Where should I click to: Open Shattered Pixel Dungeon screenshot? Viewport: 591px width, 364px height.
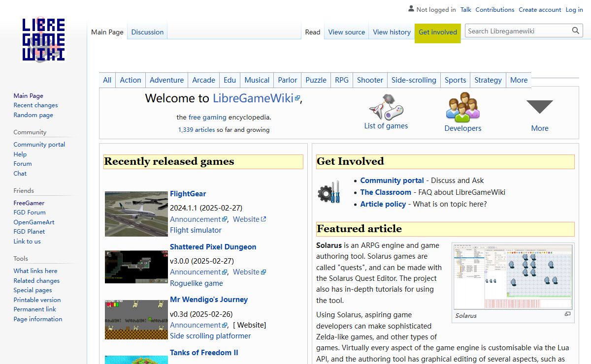[136, 267]
